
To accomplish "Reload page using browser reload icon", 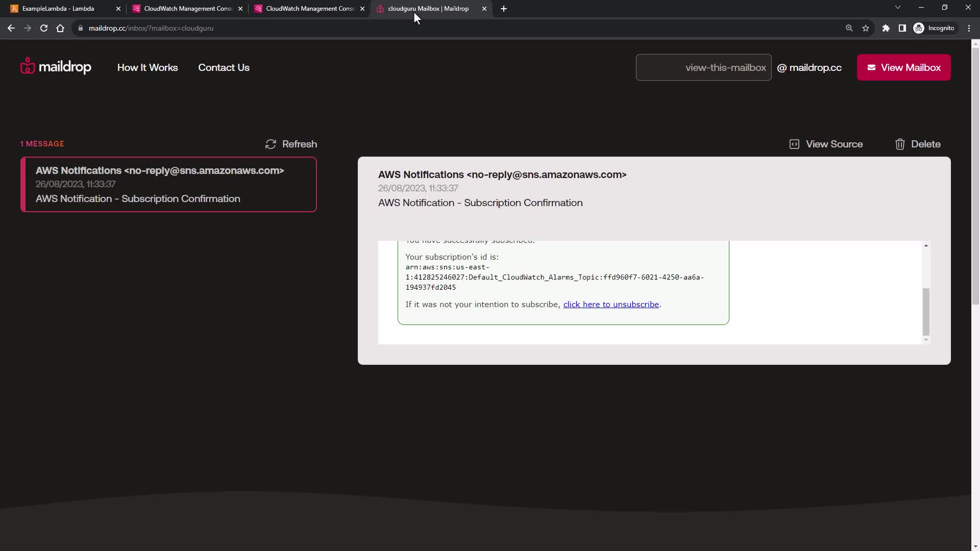I will pyautogui.click(x=44, y=28).
